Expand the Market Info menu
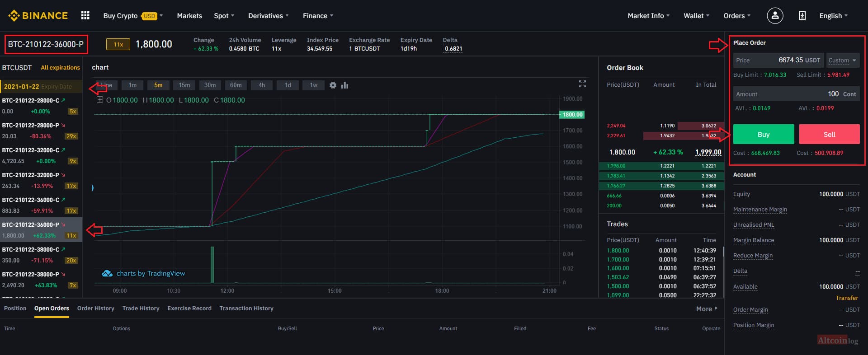 pos(649,16)
